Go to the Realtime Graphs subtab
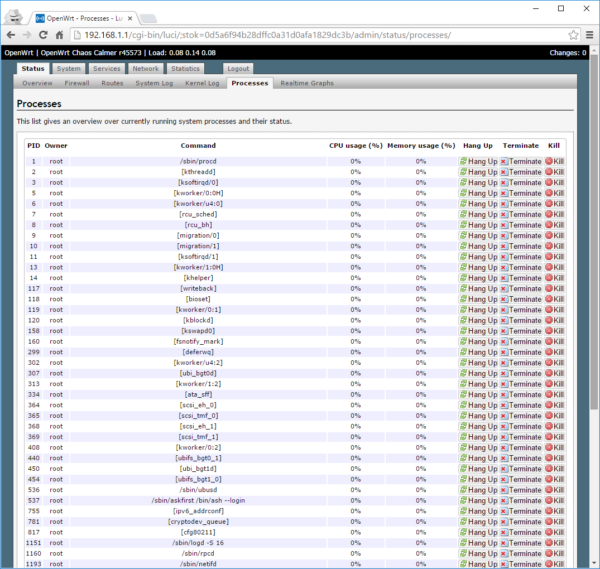The image size is (600, 569). (307, 83)
